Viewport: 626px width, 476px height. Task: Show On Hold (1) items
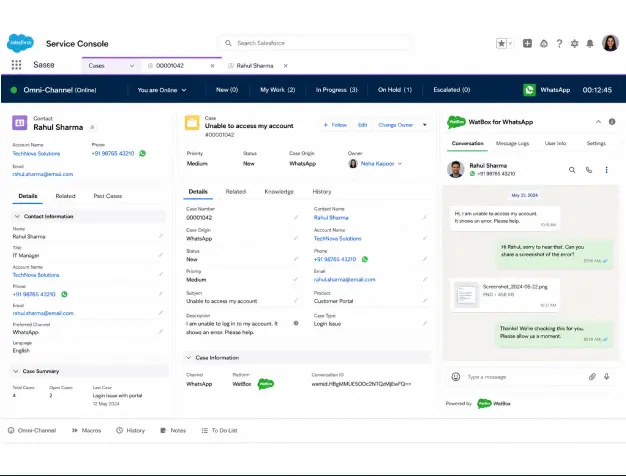(395, 90)
